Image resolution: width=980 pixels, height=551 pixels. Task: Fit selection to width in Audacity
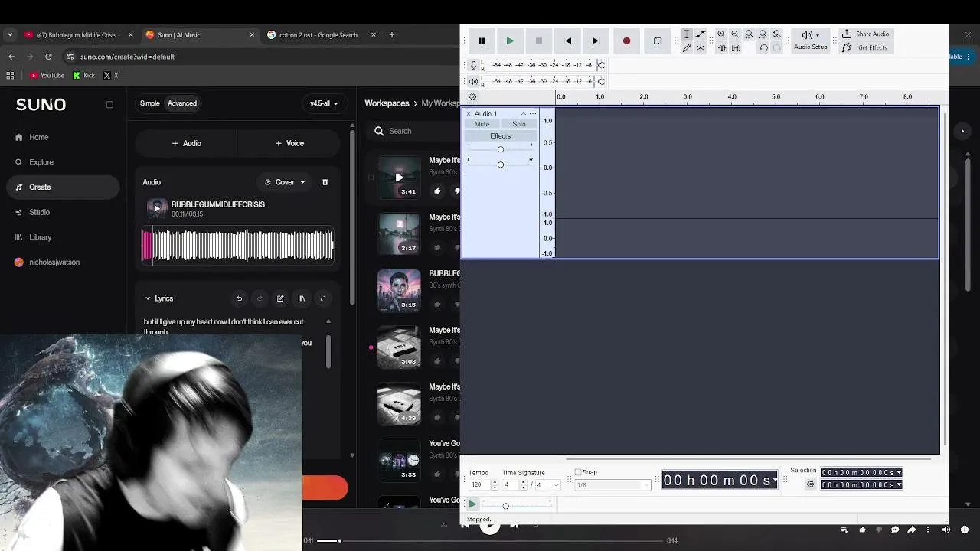click(749, 34)
